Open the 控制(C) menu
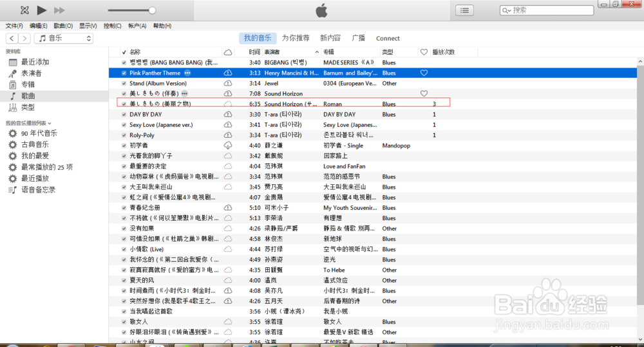The width and height of the screenshot is (644, 347). [112, 26]
